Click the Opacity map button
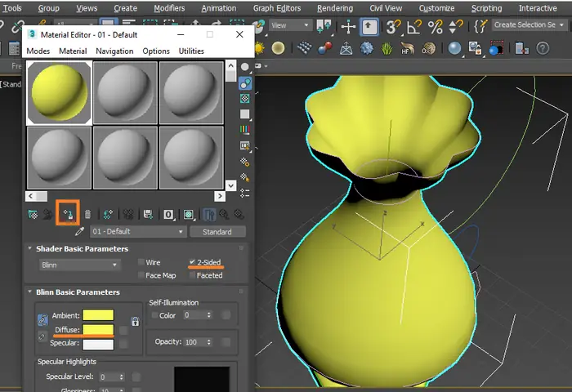Image resolution: width=572 pixels, height=392 pixels. click(x=226, y=341)
